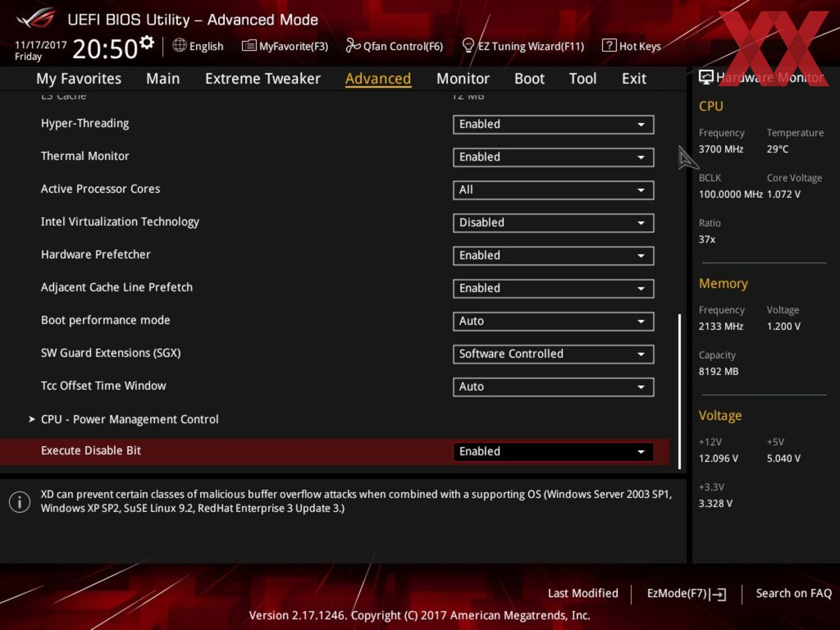Switch to the My Favorites tab
Image resolution: width=840 pixels, height=630 pixels.
(78, 78)
